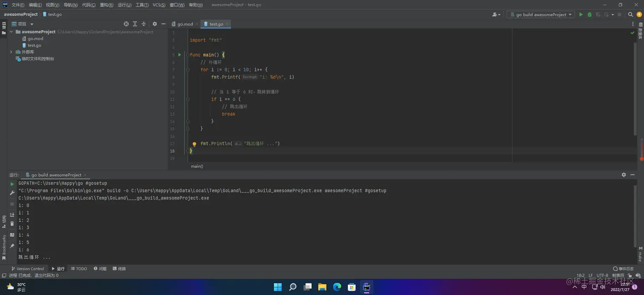This screenshot has height=295, width=644.
Task: Clear console output with the trash icon
Action: coord(12,223)
